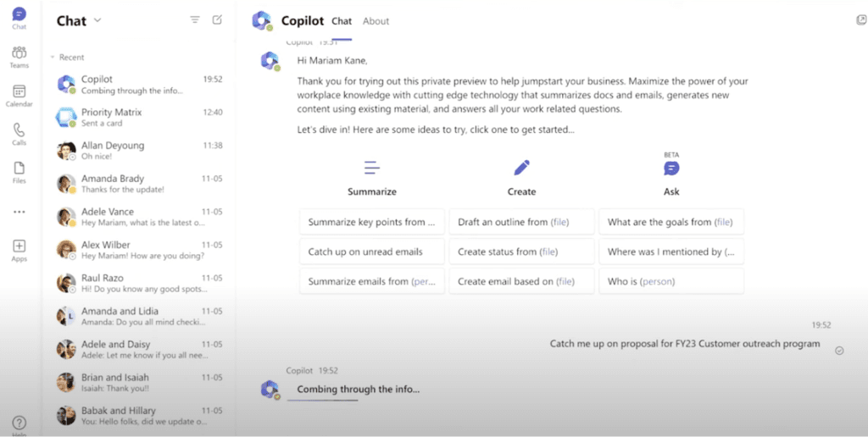This screenshot has width=868, height=437.
Task: Click the Summarize column heading
Action: point(372,191)
